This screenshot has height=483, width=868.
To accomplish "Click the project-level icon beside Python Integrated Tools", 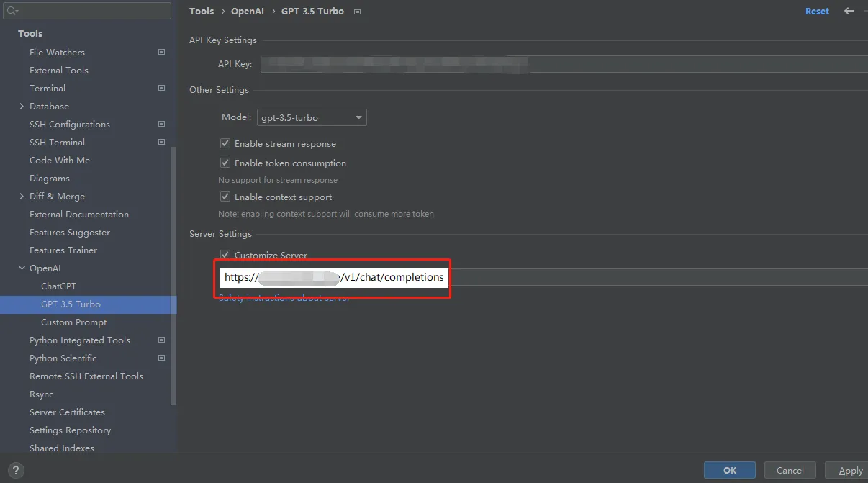I will click(161, 340).
